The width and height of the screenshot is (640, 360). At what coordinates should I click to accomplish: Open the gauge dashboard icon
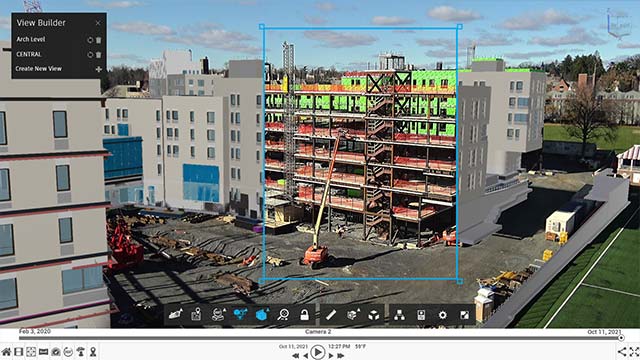[56, 352]
